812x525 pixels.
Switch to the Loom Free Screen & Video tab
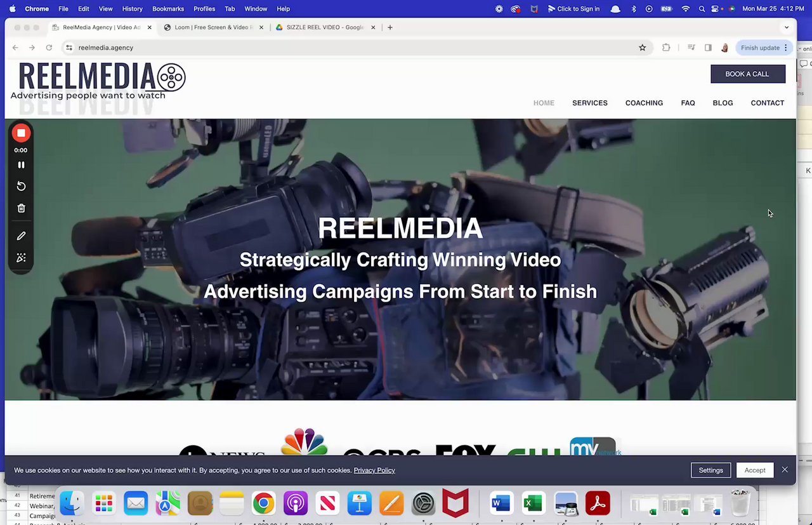point(213,27)
